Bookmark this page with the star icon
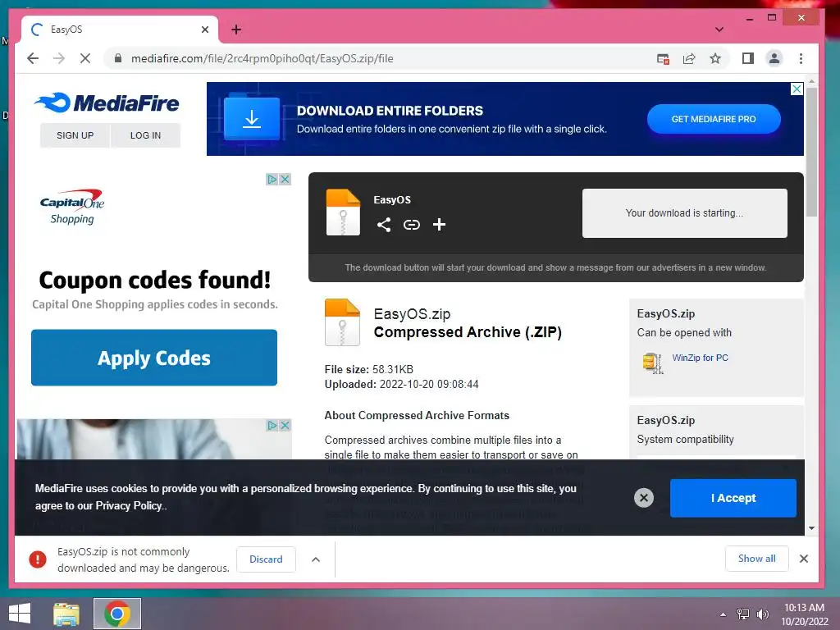The height and width of the screenshot is (630, 840). (x=715, y=59)
